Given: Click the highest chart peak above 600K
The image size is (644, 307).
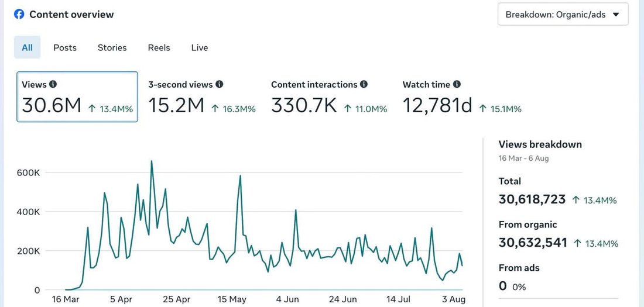Looking at the screenshot, I should pos(152,161).
